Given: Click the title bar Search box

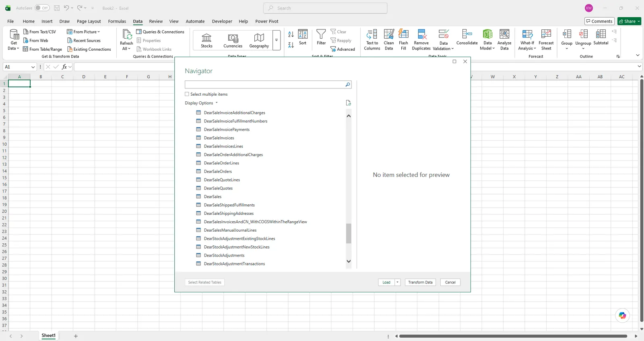Looking at the screenshot, I should tap(325, 8).
